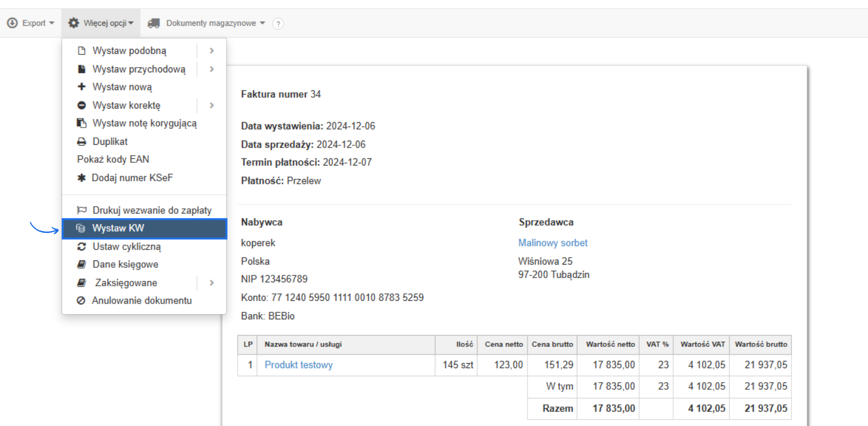Viewport: 868px width, 426px height.
Task: Expand the Wystaw podobną submenu arrow
Action: (x=212, y=51)
